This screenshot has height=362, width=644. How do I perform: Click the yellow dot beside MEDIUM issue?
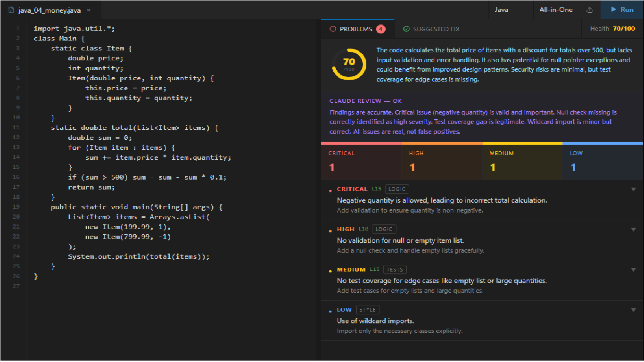tap(330, 271)
